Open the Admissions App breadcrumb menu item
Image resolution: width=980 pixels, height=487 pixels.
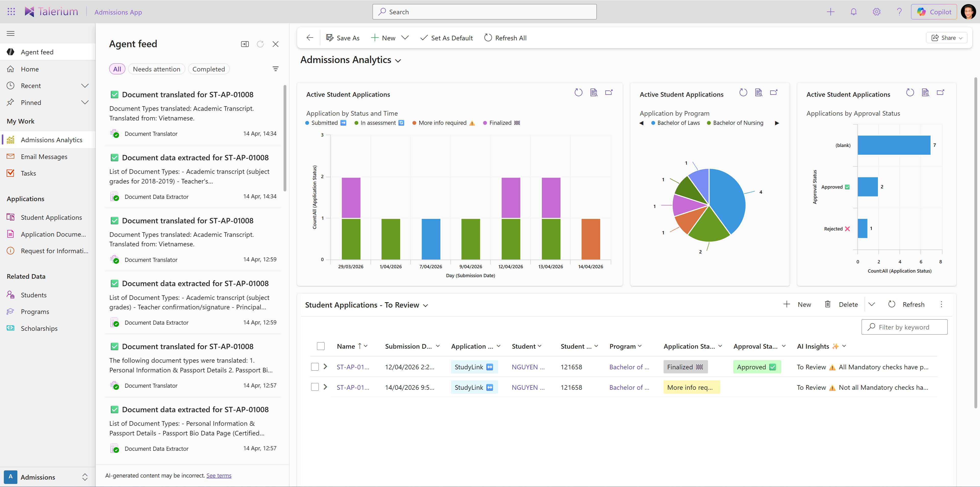118,12
